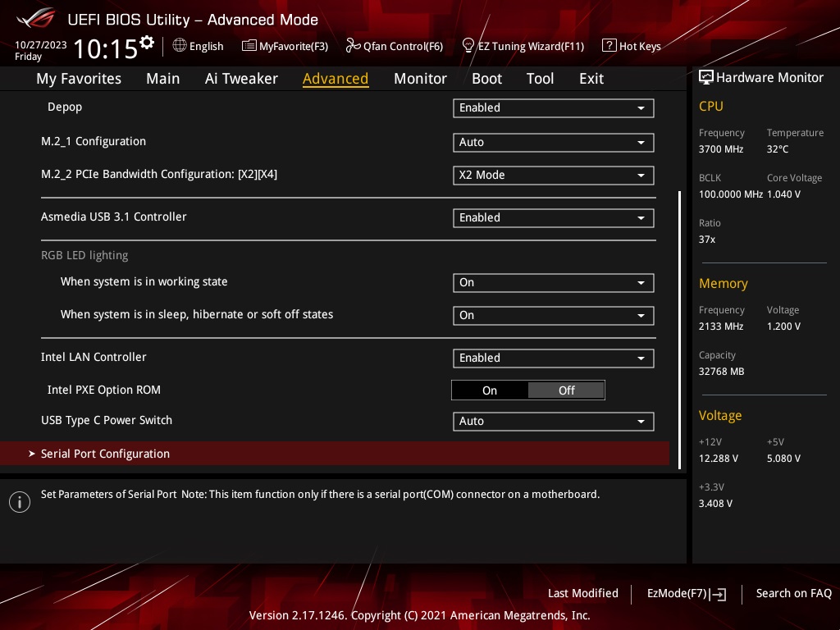This screenshot has width=840, height=630.
Task: Click memory capacity 32768 MB
Action: coord(721,372)
